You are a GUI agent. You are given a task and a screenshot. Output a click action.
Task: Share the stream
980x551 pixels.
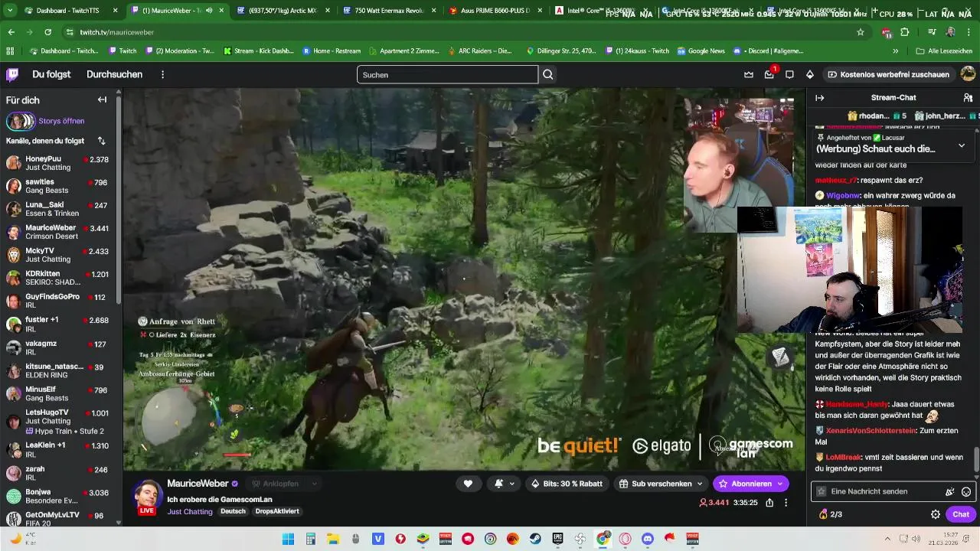pos(769,503)
